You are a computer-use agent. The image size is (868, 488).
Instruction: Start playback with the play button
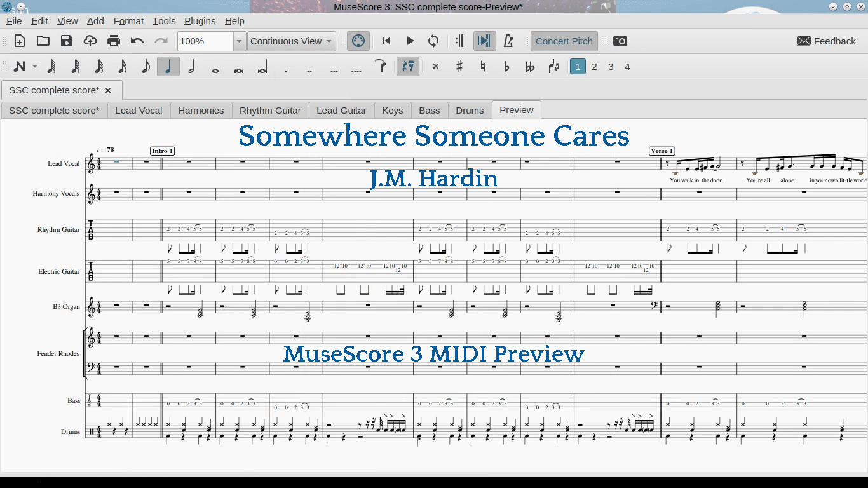[x=410, y=41]
